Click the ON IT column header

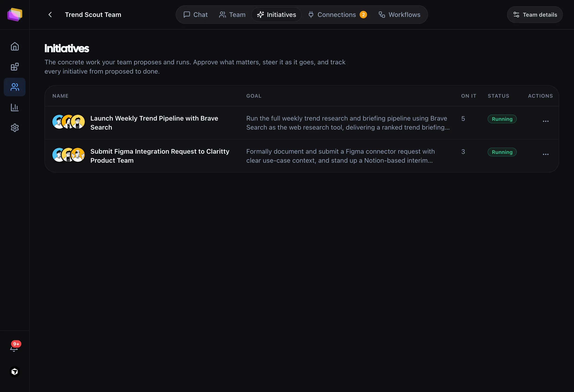click(x=469, y=96)
